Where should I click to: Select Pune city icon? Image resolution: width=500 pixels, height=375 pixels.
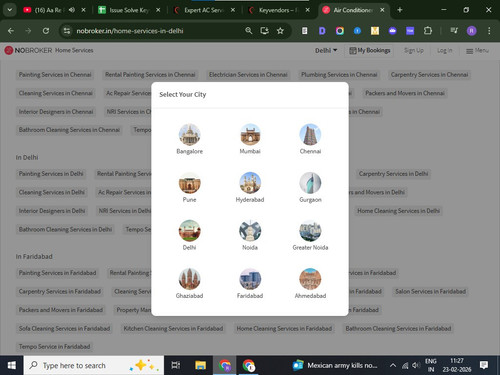coord(189,183)
